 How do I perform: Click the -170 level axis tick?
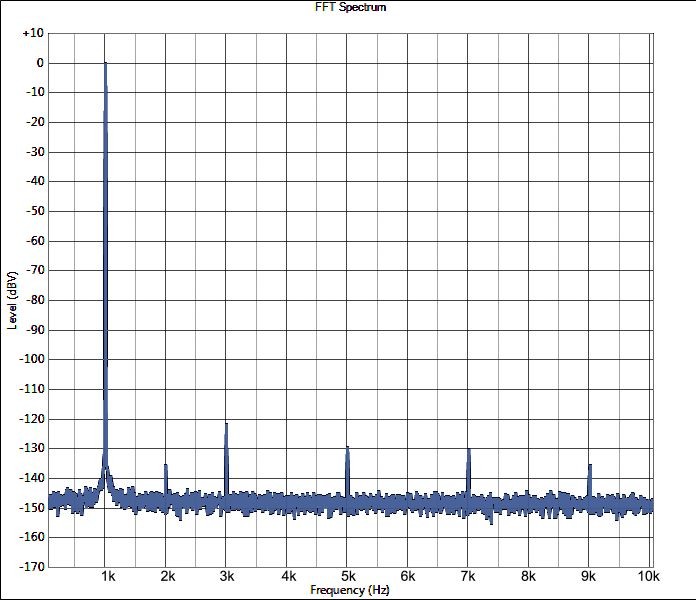click(x=32, y=567)
